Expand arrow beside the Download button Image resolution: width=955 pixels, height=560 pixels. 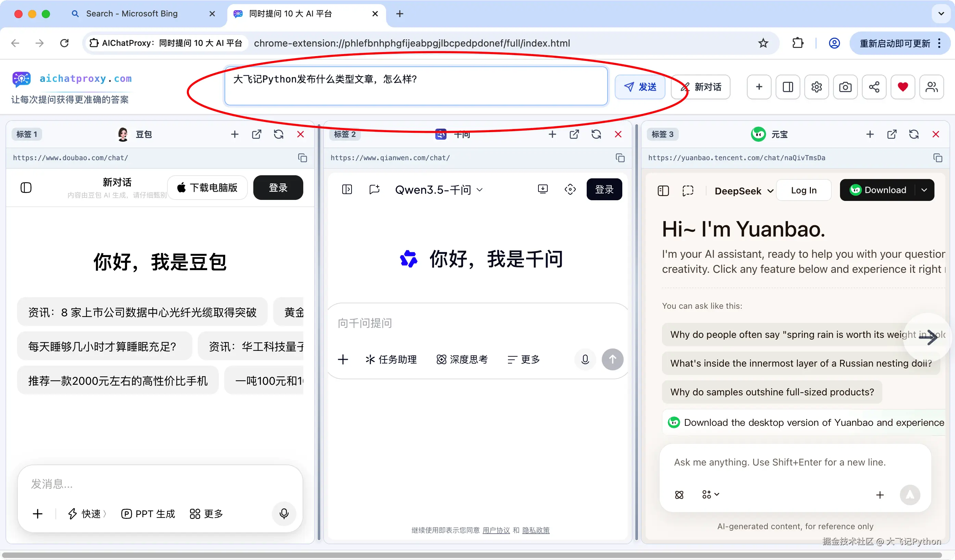tap(924, 190)
